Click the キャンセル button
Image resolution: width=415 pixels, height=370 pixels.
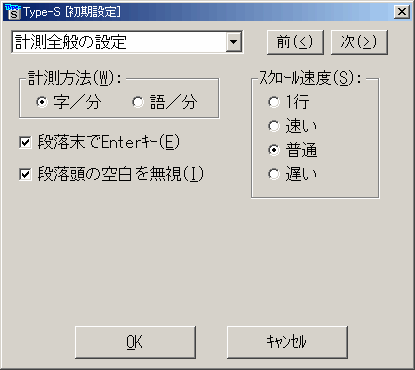[287, 342]
